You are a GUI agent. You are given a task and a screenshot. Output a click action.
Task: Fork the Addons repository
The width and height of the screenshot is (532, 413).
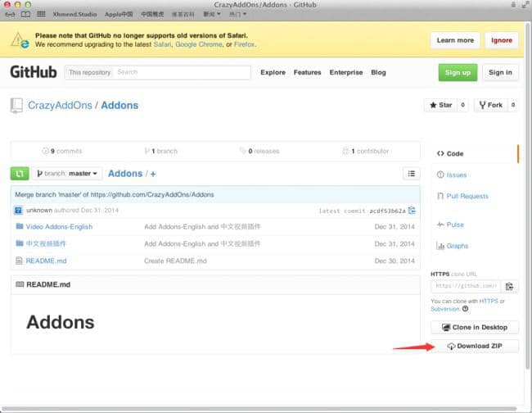click(490, 105)
